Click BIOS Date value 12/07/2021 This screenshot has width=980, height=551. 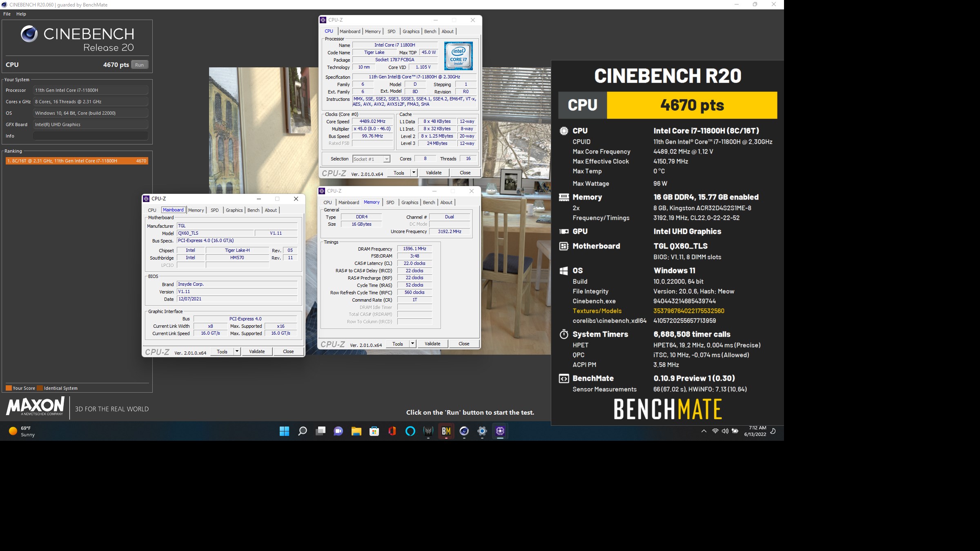(x=237, y=299)
